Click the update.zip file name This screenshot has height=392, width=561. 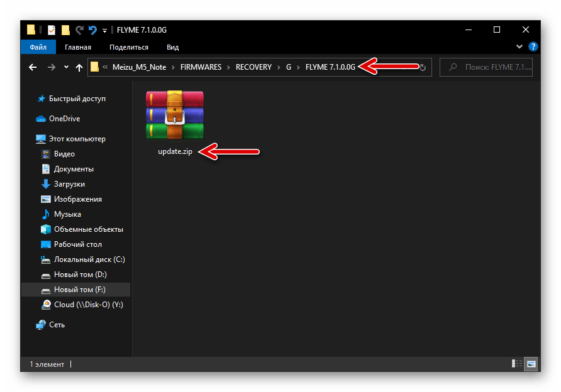click(175, 151)
